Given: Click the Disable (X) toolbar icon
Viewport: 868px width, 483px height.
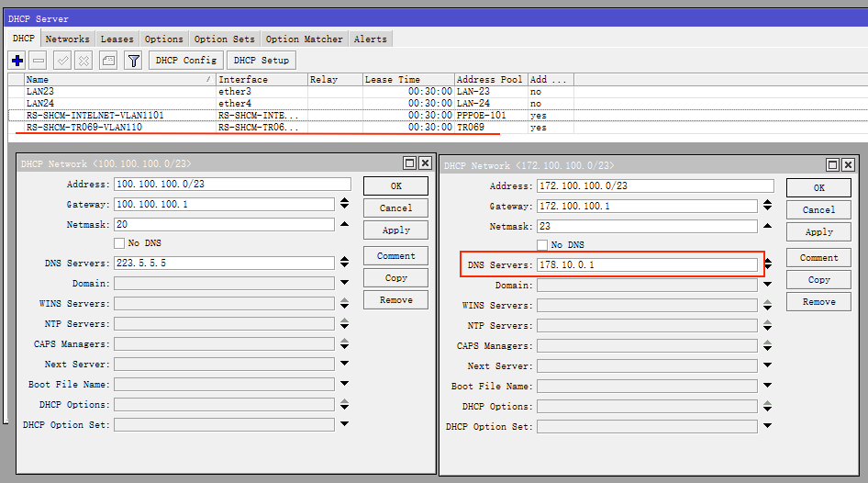Looking at the screenshot, I should 83,61.
